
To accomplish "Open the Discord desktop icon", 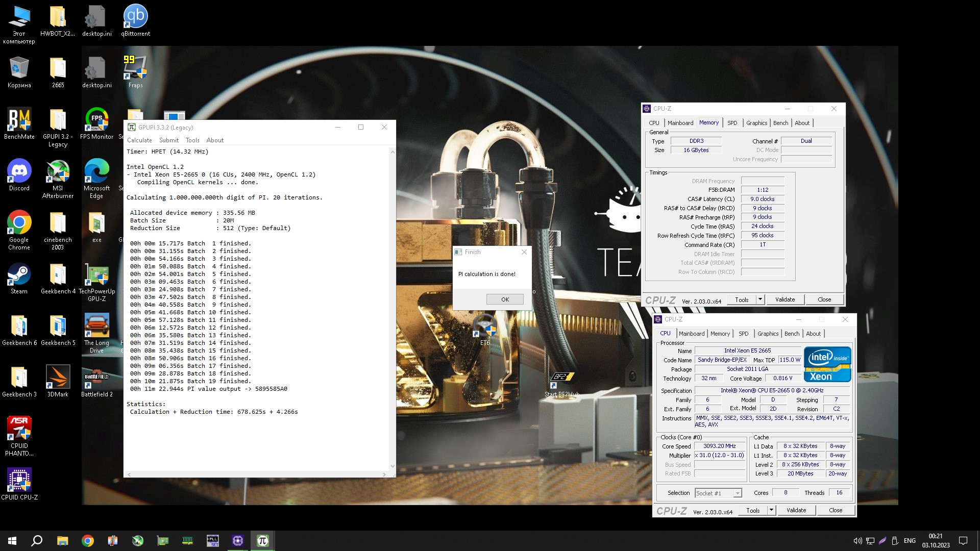I will (x=19, y=175).
